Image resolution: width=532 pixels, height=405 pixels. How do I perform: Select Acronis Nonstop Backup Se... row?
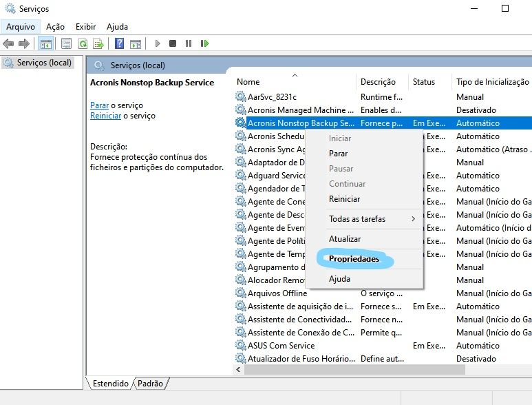click(383, 123)
